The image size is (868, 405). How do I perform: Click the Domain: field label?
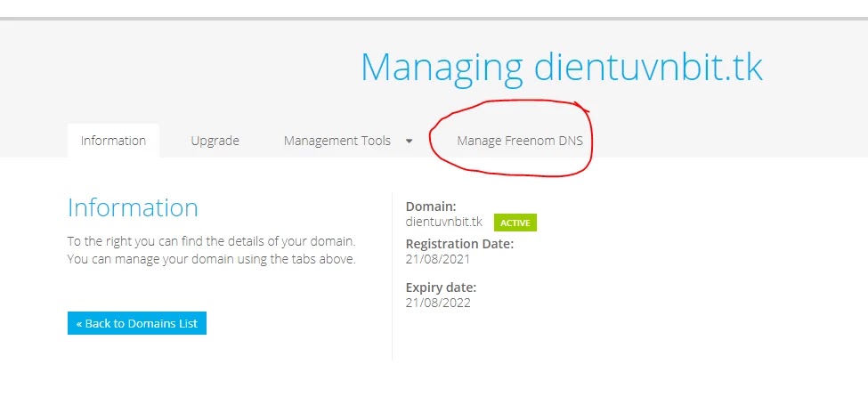pyautogui.click(x=431, y=207)
